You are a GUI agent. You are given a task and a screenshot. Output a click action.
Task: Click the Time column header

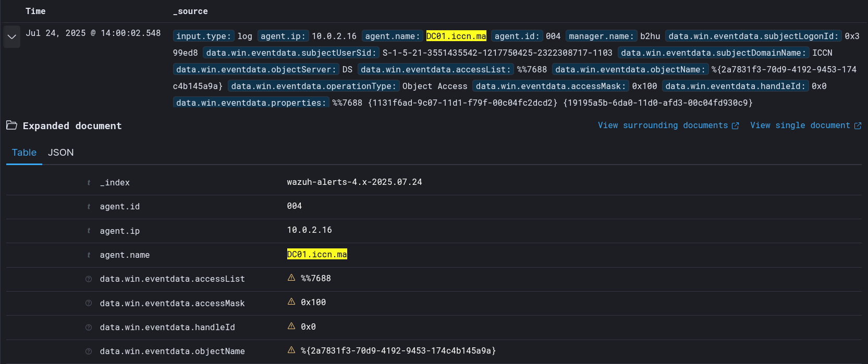pyautogui.click(x=35, y=11)
